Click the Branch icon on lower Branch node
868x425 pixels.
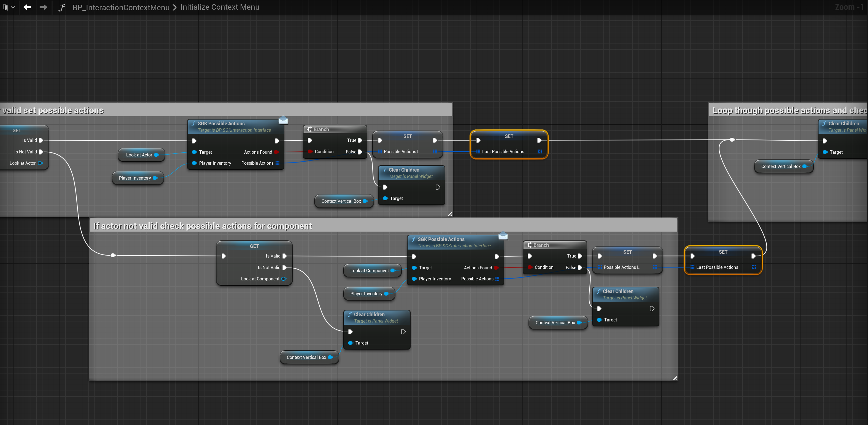pyautogui.click(x=529, y=245)
